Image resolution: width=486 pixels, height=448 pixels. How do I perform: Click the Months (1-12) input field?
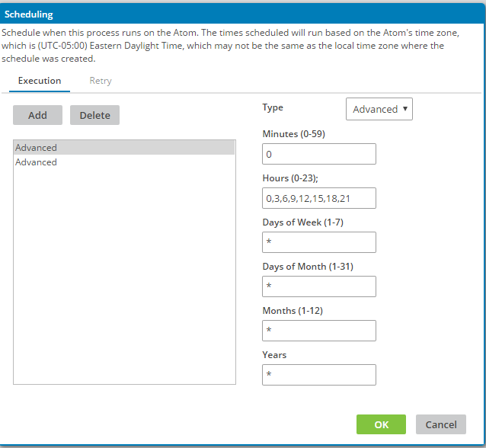tap(319, 331)
